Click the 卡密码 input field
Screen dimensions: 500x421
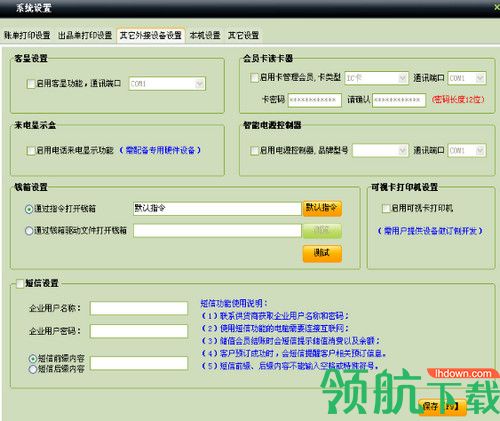click(x=315, y=100)
